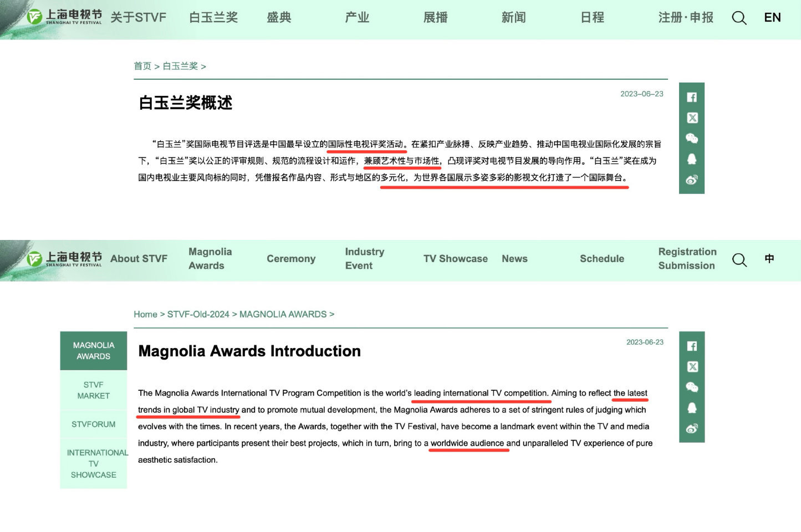Open the Ceremony menu item
Viewport: 801px width, 532px height.
click(291, 259)
